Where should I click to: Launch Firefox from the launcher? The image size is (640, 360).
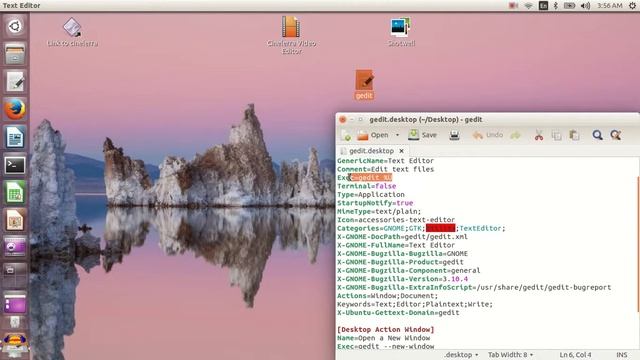[x=15, y=109]
